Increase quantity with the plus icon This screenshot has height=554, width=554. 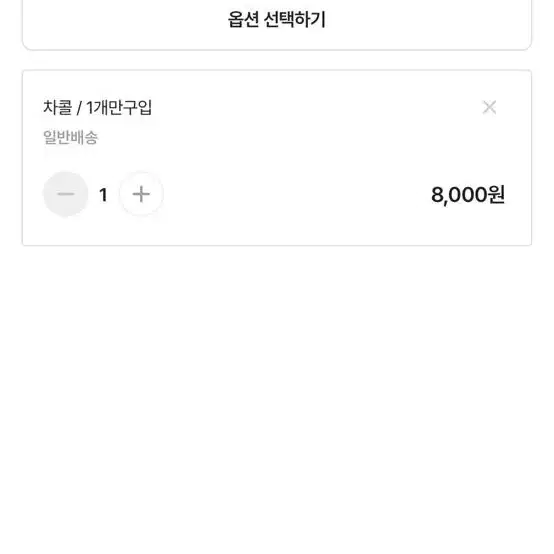[x=141, y=194]
